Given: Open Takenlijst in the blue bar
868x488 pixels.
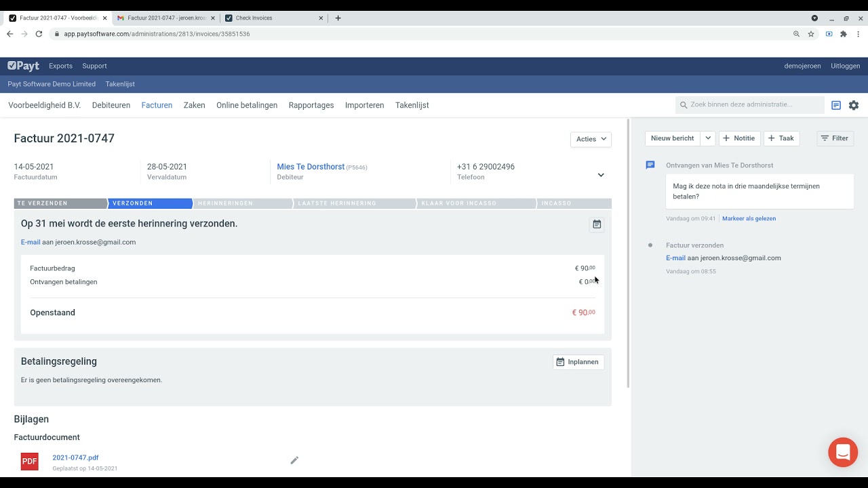Looking at the screenshot, I should (120, 84).
